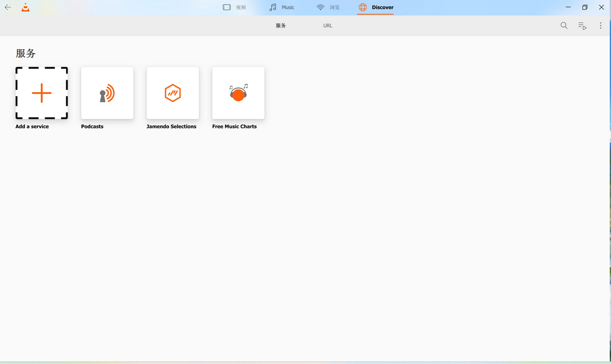This screenshot has width=611, height=364.
Task: Toggle the playlist panel
Action: click(582, 25)
